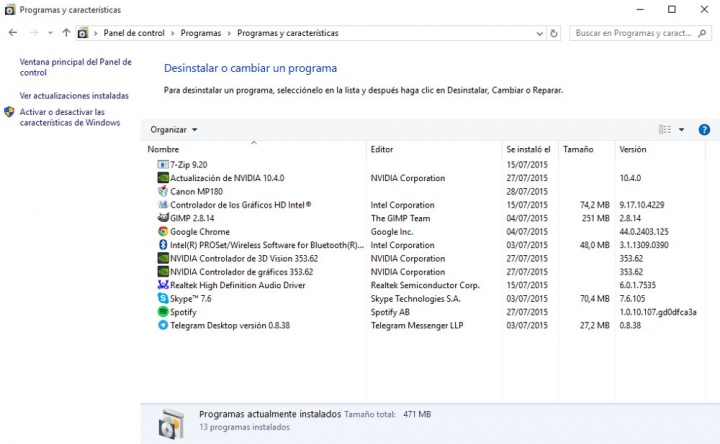
Task: Select Realtek High Definition Audio Driver
Action: pos(237,285)
